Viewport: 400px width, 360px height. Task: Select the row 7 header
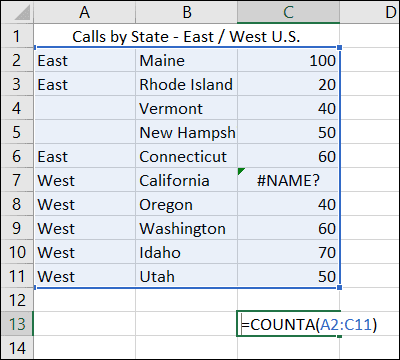(x=17, y=180)
